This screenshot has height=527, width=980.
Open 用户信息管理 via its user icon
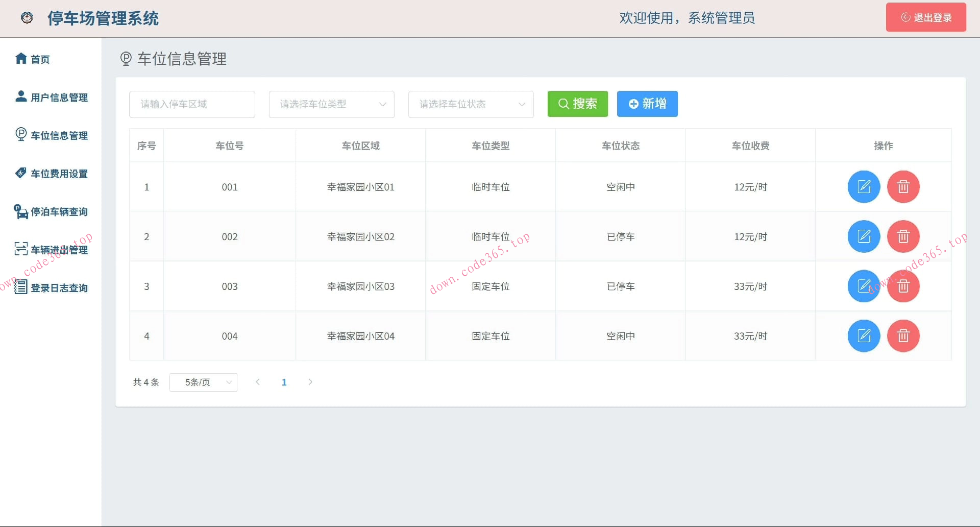20,97
